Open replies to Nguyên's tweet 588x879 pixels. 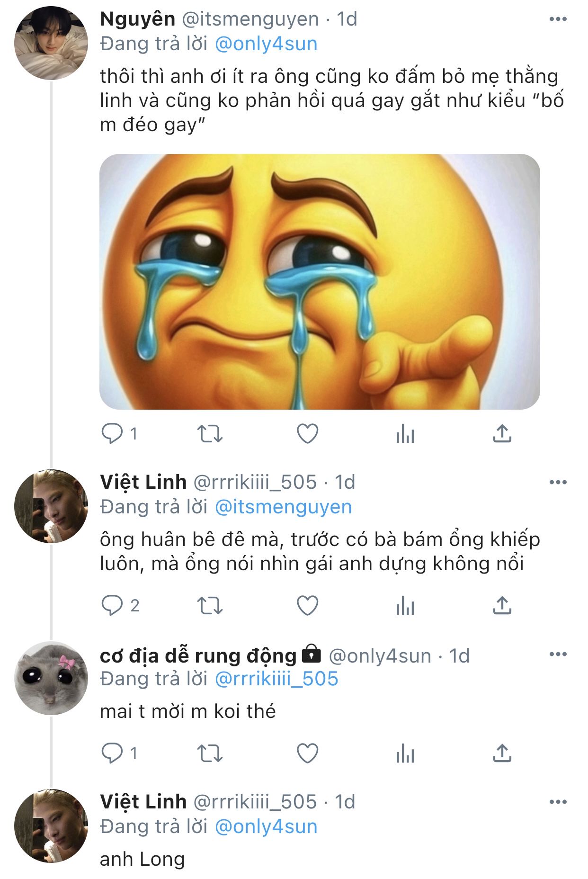(x=113, y=433)
